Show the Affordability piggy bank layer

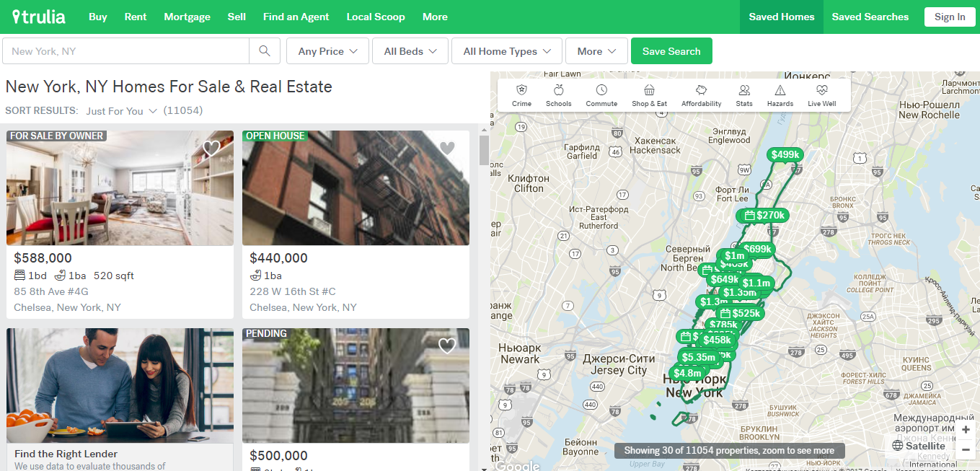pos(701,95)
